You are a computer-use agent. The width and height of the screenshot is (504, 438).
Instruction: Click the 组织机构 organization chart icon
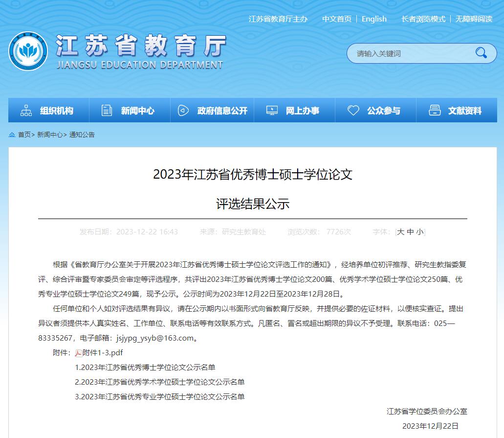(26, 111)
